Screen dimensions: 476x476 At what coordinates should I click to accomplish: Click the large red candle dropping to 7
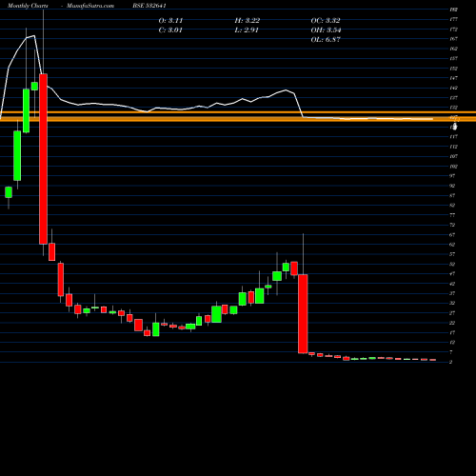303,313
